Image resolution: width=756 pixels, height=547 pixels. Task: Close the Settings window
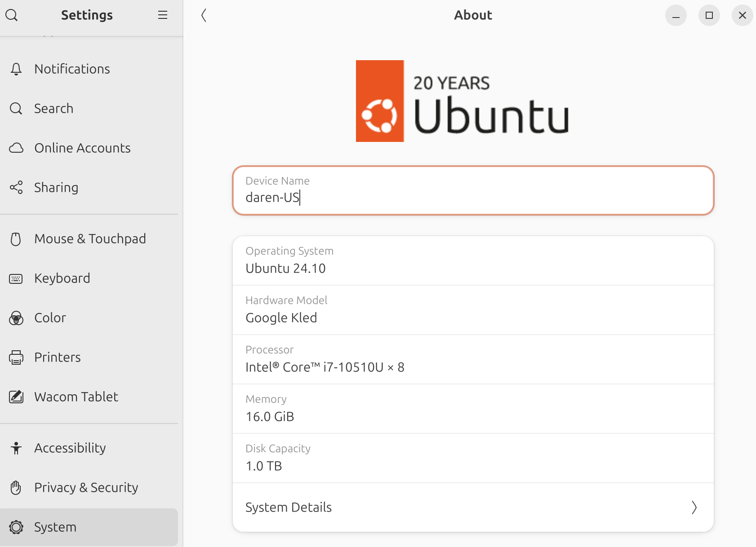pos(743,15)
